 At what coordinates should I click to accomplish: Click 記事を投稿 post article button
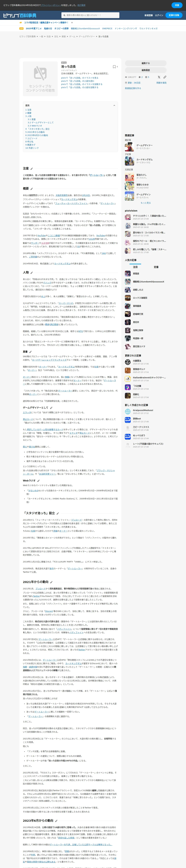pyautogui.click(x=174, y=15)
